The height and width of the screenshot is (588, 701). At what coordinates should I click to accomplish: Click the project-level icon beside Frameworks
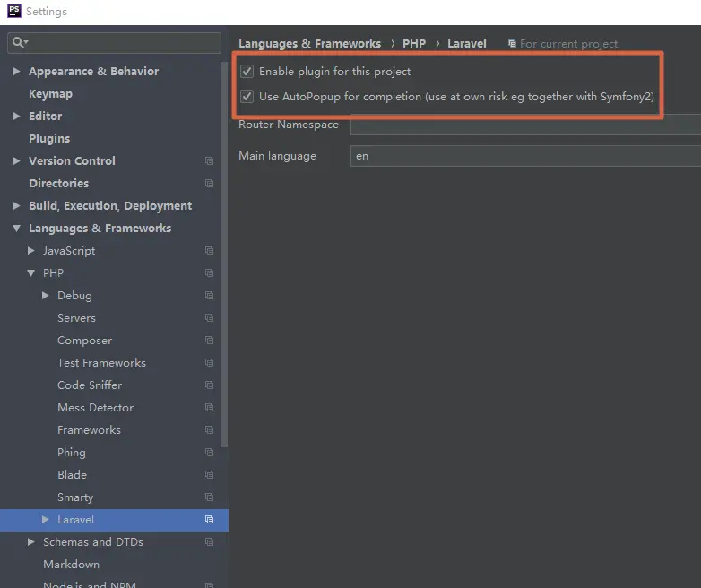tap(209, 429)
